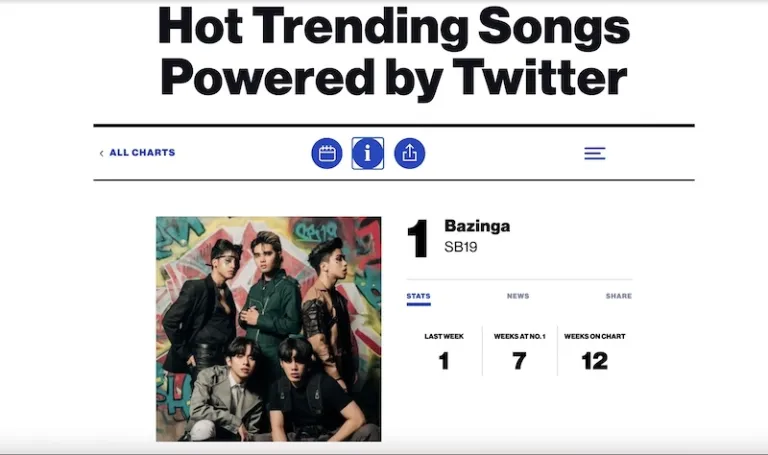This screenshot has width=768, height=455.
Task: Click the song title Bazinga
Action: coord(477,226)
